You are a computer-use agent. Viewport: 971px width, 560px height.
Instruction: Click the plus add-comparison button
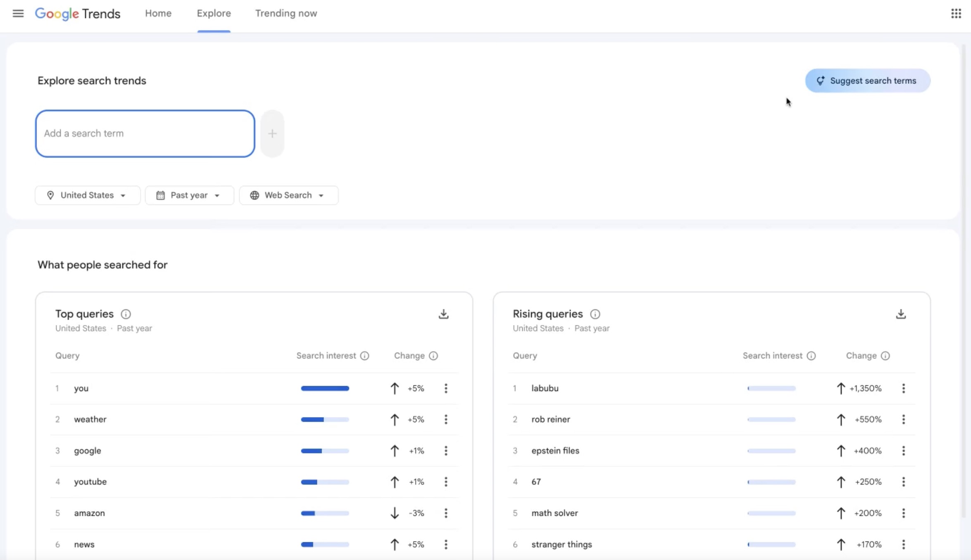click(272, 133)
